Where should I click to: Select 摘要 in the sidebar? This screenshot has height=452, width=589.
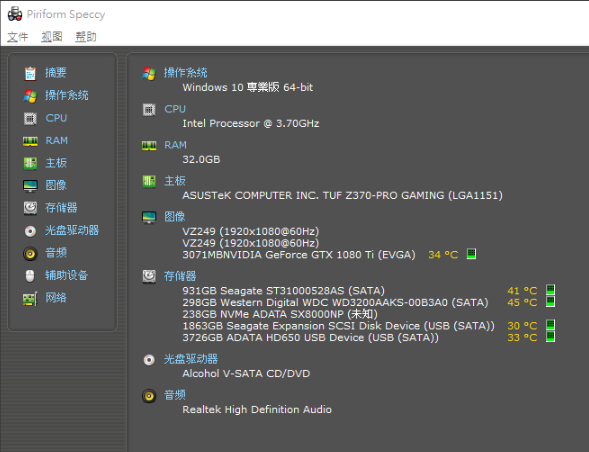[56, 73]
